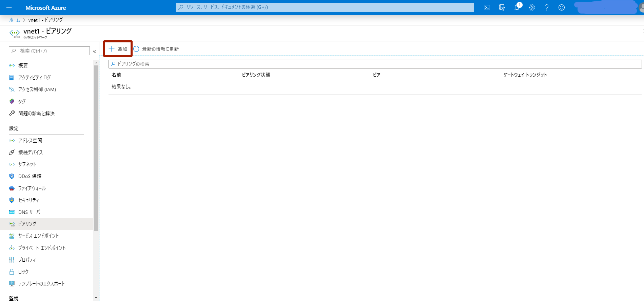Open アクセス制御 (IAM) menu item
Image resolution: width=644 pixels, height=301 pixels.
[x=37, y=89]
